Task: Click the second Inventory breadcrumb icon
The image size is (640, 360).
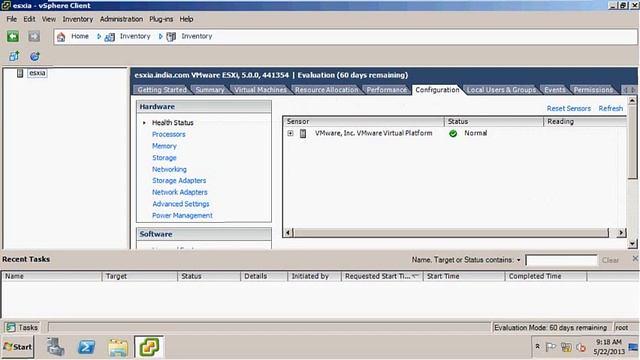Action: (171, 37)
